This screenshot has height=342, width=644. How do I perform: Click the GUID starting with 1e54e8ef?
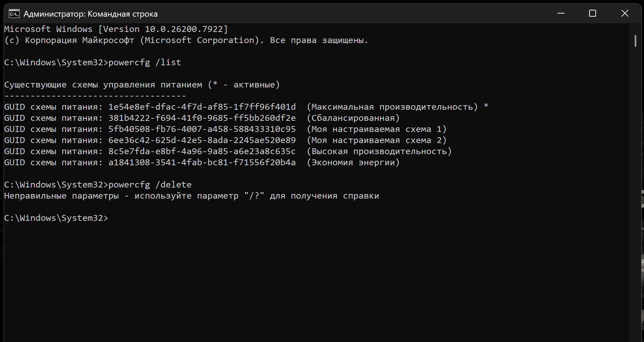pyautogui.click(x=202, y=107)
